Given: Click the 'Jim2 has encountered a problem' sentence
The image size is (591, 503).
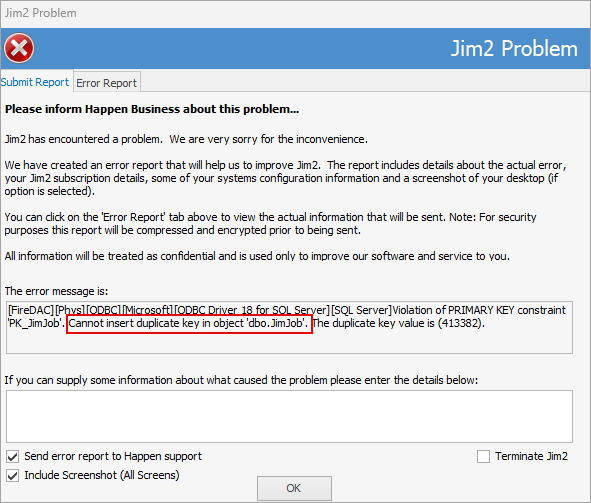Looking at the screenshot, I should pos(186,139).
